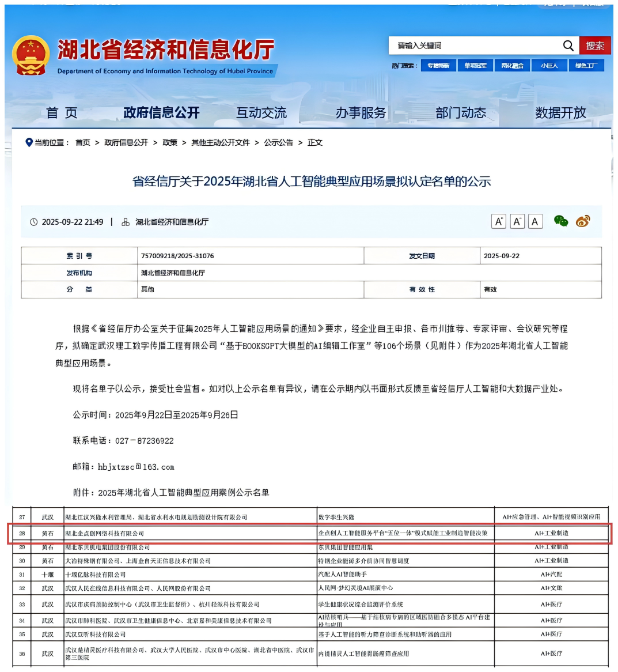Open the 办事服务 navigation menu
The height and width of the screenshot is (672, 618).
(x=361, y=112)
